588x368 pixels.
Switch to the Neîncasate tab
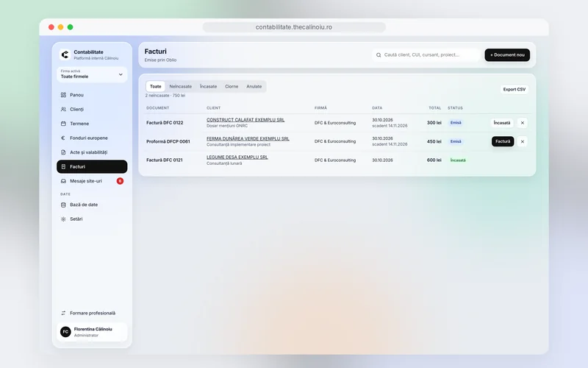180,86
